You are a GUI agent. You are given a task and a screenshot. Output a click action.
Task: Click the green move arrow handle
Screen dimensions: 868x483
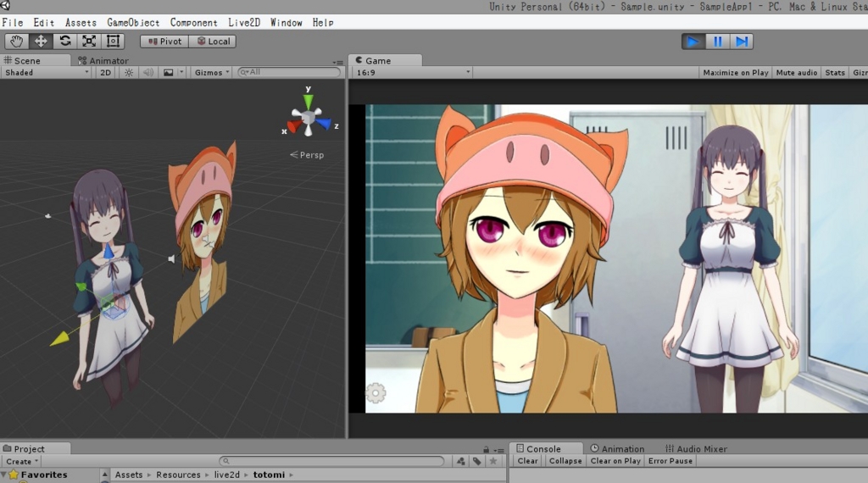tap(81, 286)
